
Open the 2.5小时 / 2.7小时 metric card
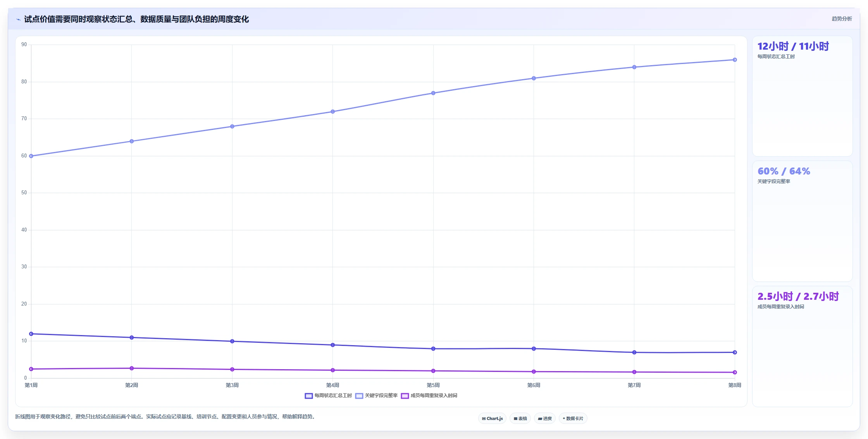click(802, 346)
